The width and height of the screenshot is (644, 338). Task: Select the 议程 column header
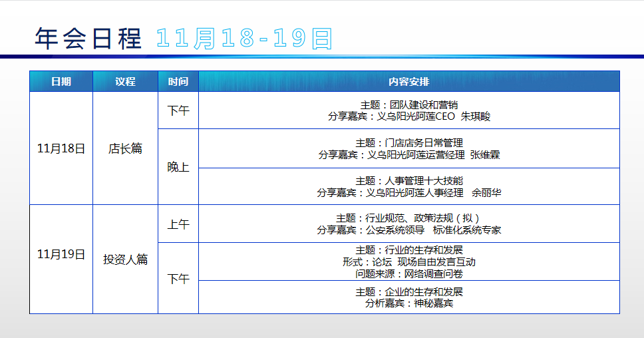pyautogui.click(x=125, y=82)
